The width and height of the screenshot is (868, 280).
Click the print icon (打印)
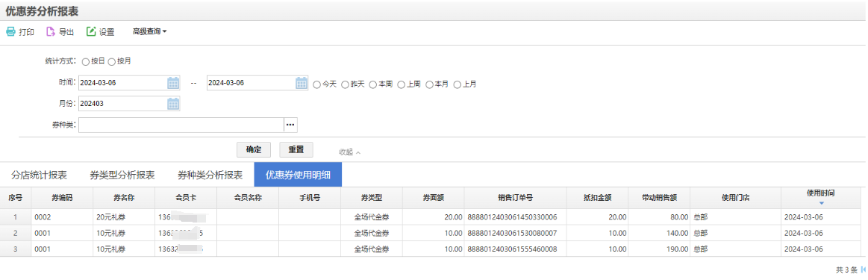pyautogui.click(x=10, y=31)
